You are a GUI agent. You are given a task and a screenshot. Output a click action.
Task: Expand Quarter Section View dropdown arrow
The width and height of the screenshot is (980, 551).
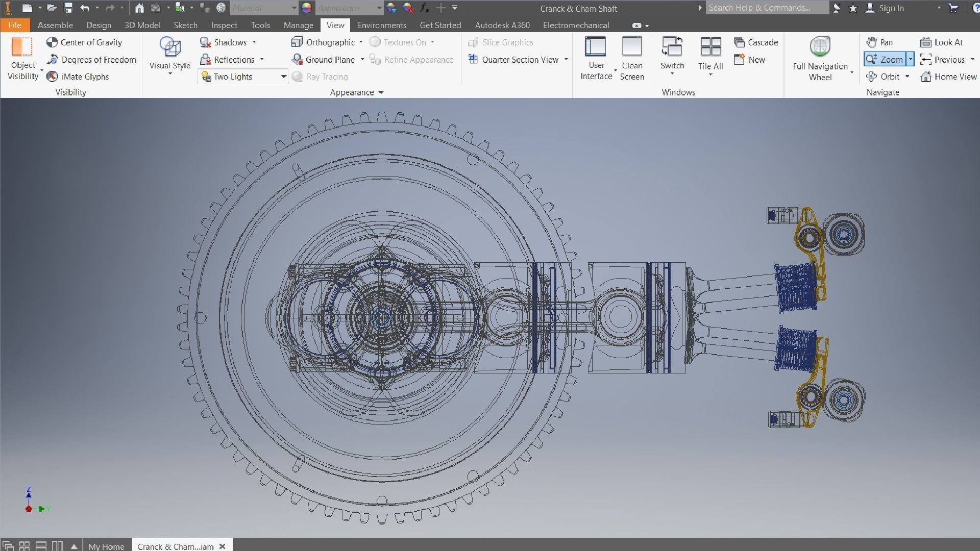[x=566, y=60]
